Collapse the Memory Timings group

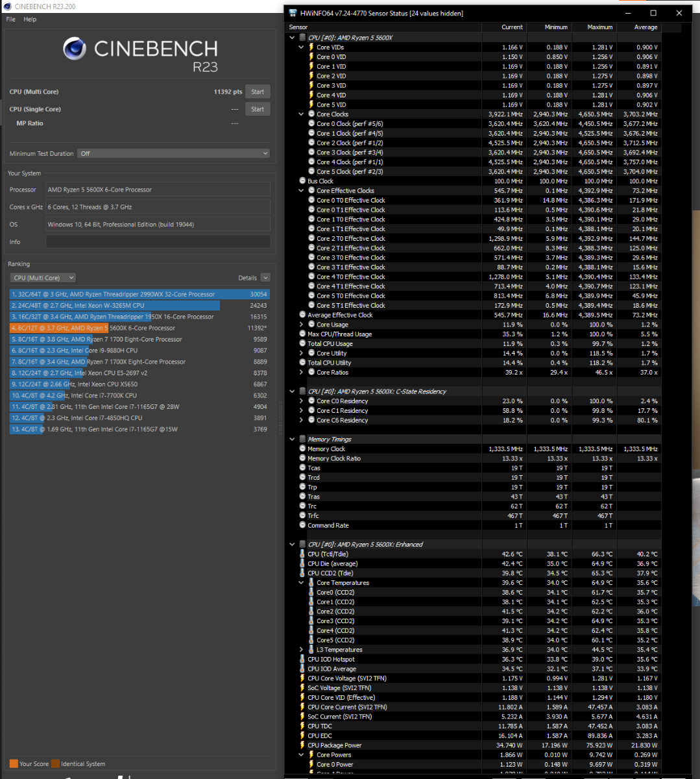pos(292,439)
